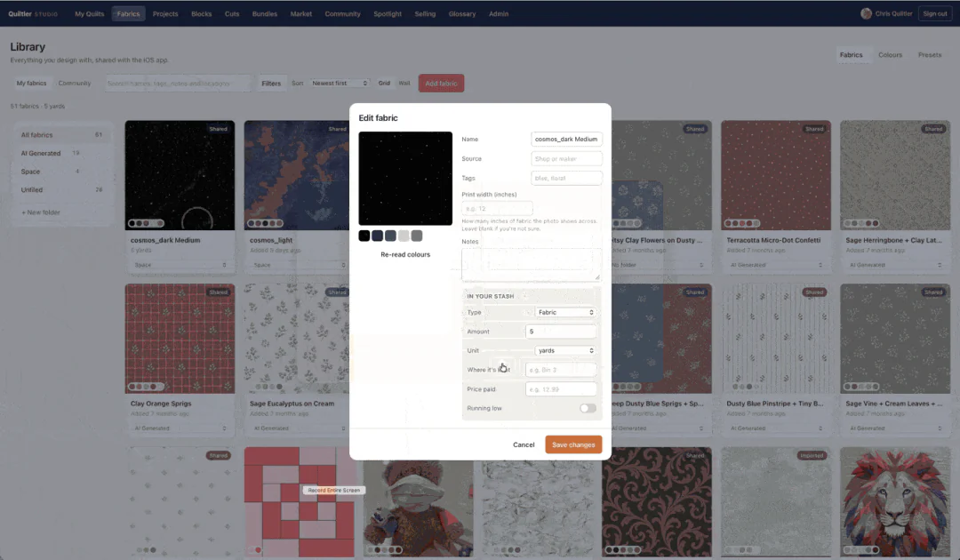This screenshot has width=960, height=560.
Task: Open folder dropdown on Clay Orange Sprigs card
Action: pos(180,428)
